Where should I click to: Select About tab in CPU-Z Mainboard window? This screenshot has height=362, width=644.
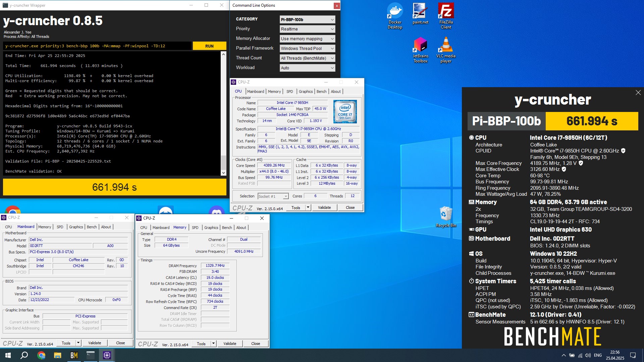tap(106, 227)
